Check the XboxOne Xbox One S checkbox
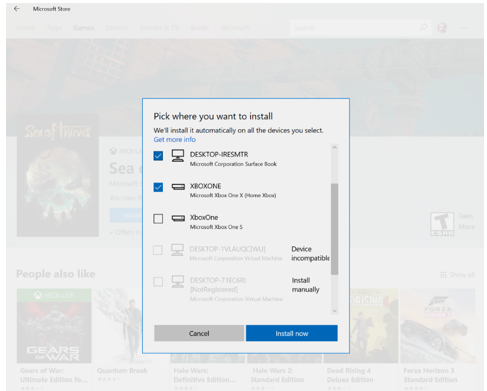 [x=158, y=219]
